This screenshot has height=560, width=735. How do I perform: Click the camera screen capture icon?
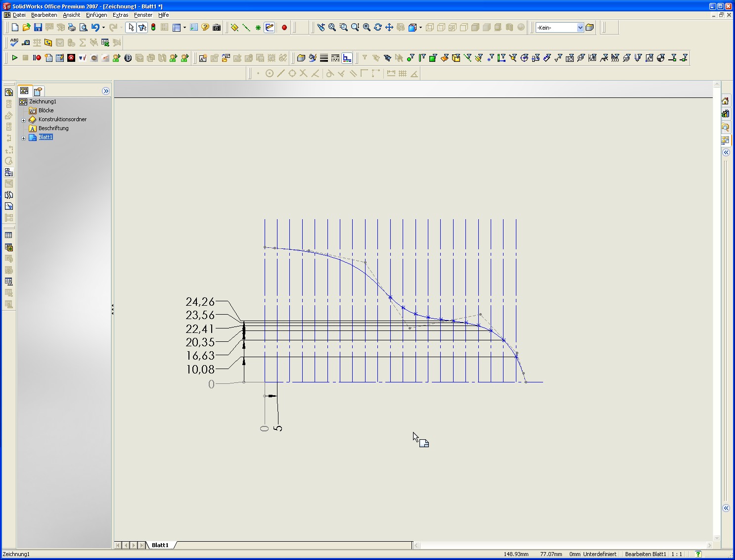pyautogui.click(x=217, y=28)
